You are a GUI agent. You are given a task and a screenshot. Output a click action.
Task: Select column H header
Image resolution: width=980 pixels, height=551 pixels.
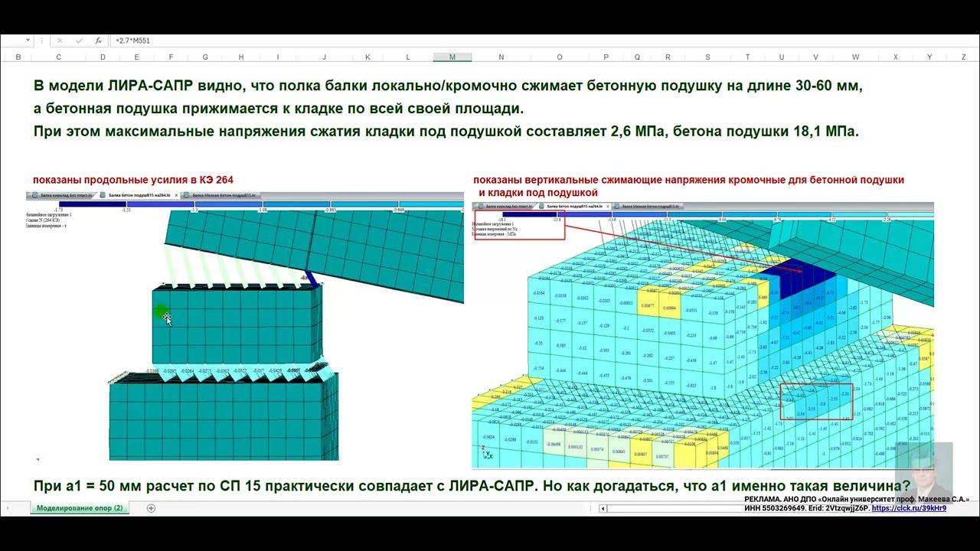(241, 57)
